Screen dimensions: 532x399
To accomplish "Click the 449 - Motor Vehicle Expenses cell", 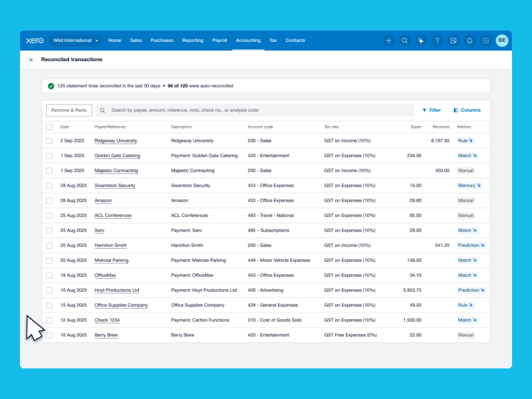I will coord(279,260).
